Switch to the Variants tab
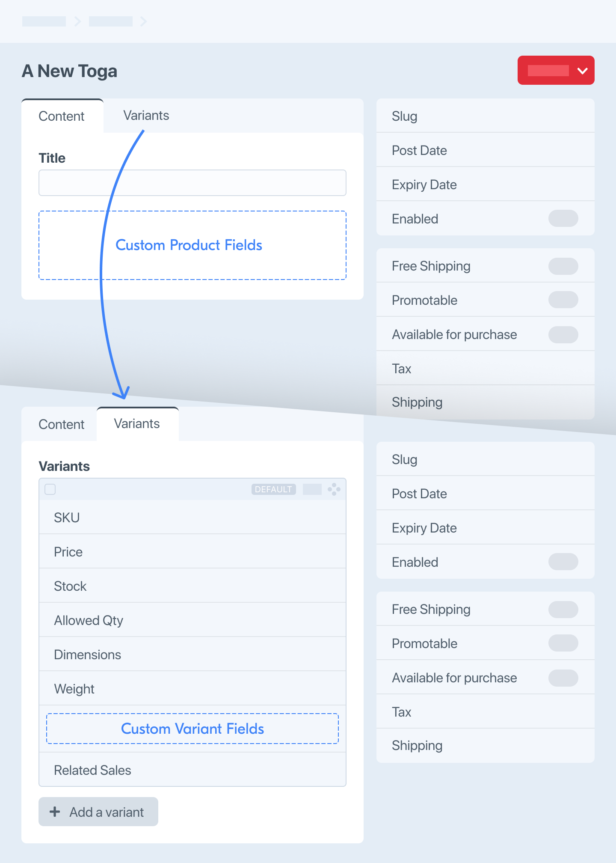 pos(145,115)
